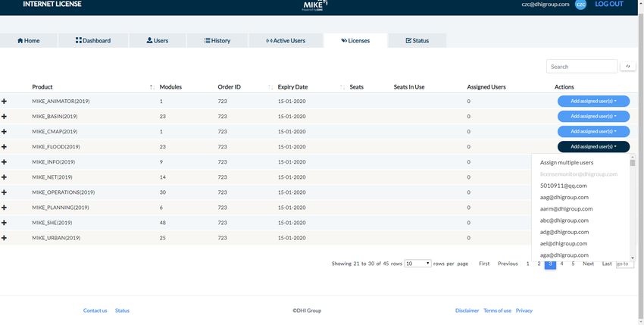Select aag@dhigroup.com from the user list
Screen dimensions: 644x325
[564, 197]
